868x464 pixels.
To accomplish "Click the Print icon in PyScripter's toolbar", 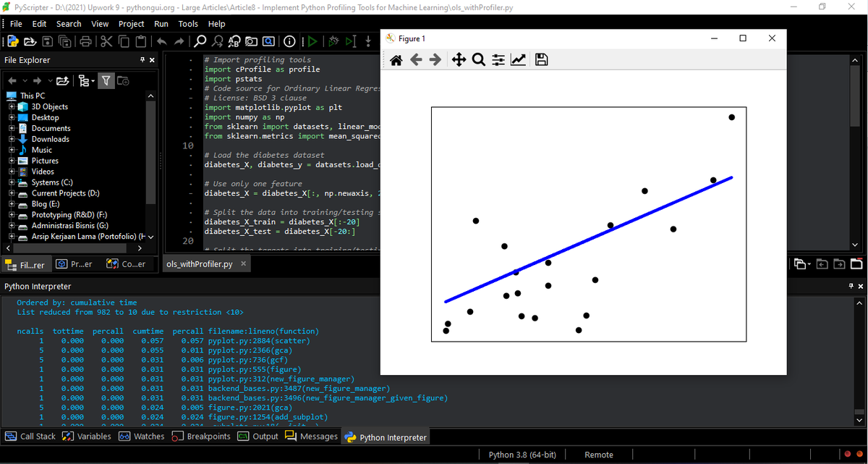I will [x=85, y=41].
